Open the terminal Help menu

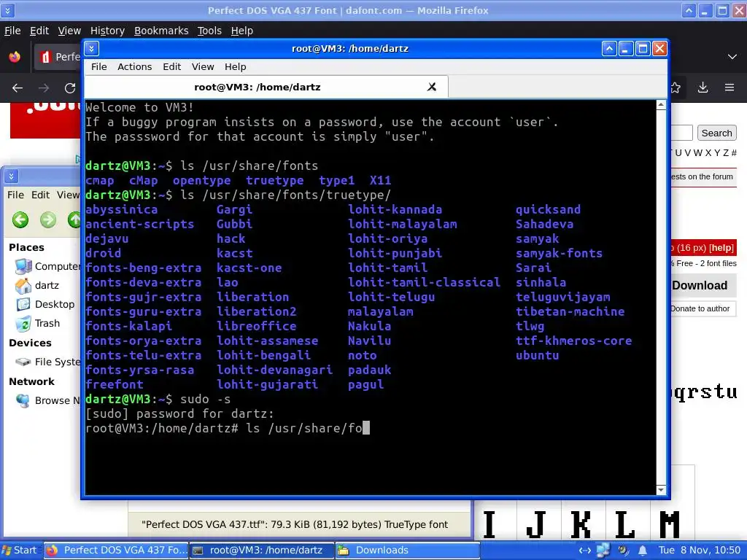click(236, 66)
